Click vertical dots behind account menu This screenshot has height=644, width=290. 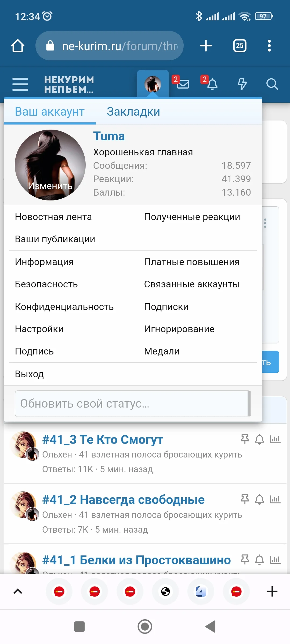coord(265,223)
